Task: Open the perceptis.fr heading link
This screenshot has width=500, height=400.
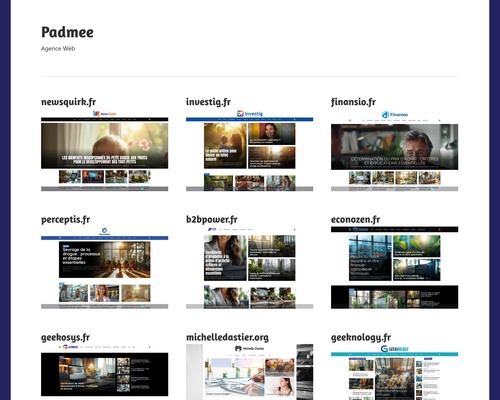Action: point(66,220)
